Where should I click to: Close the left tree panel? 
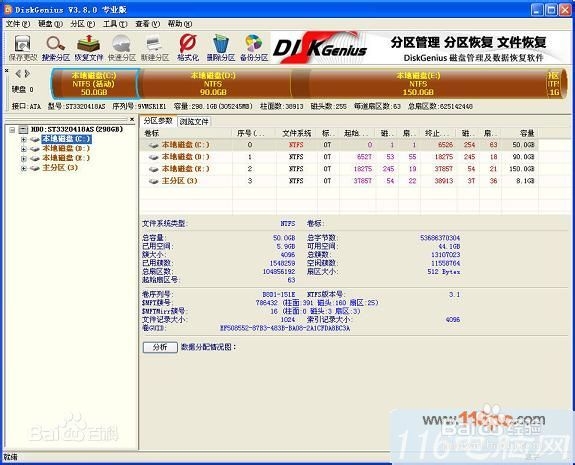tap(132, 119)
